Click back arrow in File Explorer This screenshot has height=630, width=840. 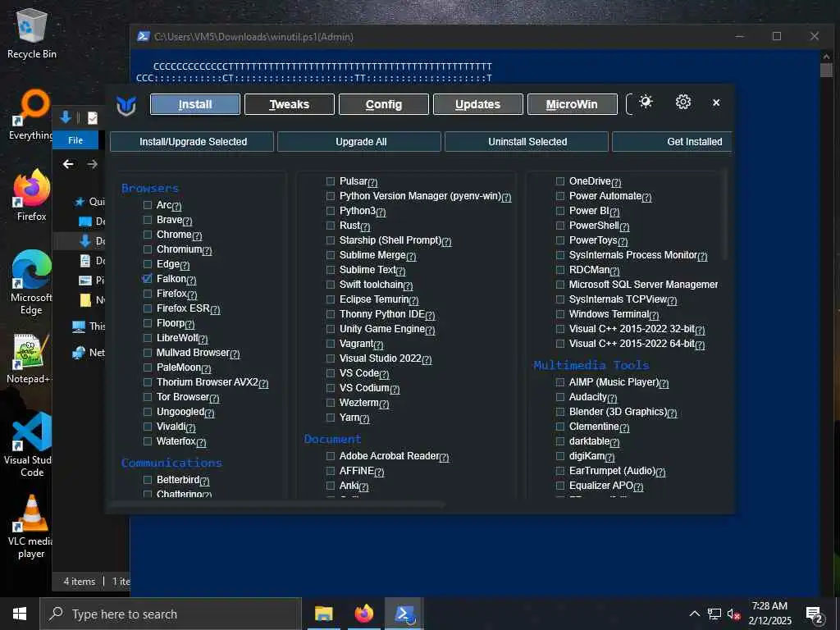(x=68, y=164)
